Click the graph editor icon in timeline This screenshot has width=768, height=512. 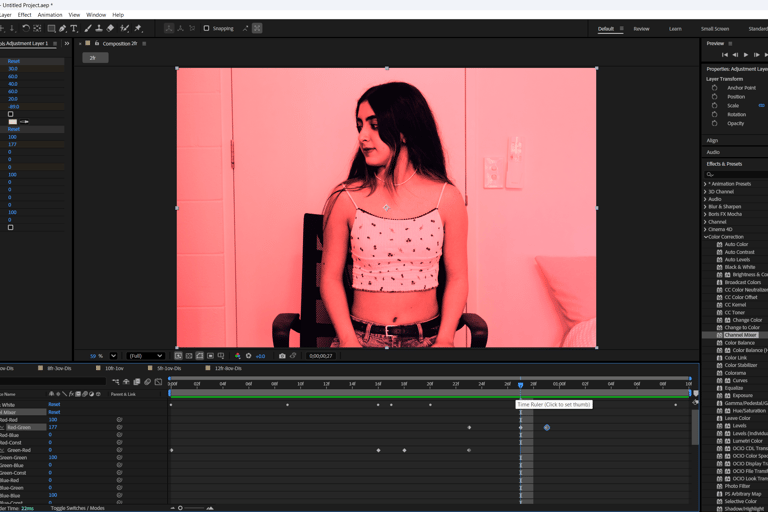click(158, 382)
